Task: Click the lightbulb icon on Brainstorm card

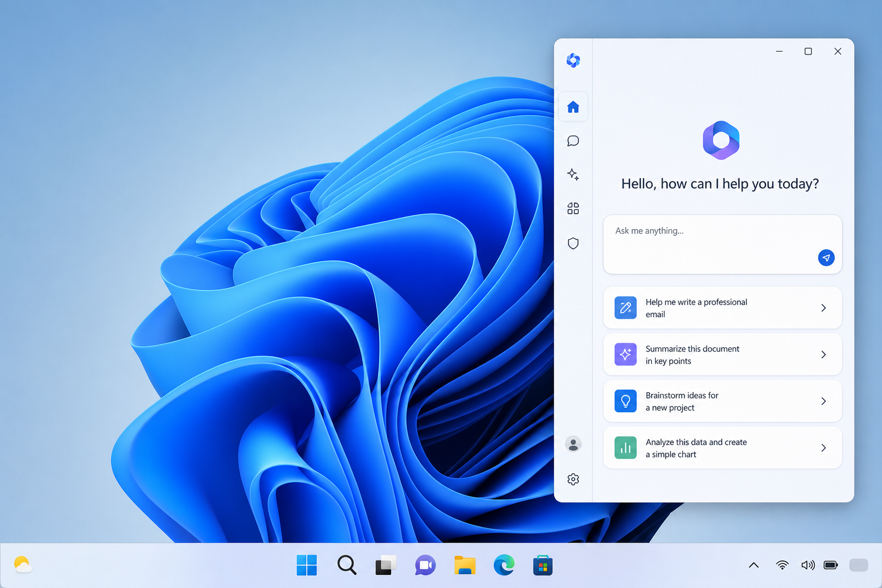Action: click(x=625, y=401)
